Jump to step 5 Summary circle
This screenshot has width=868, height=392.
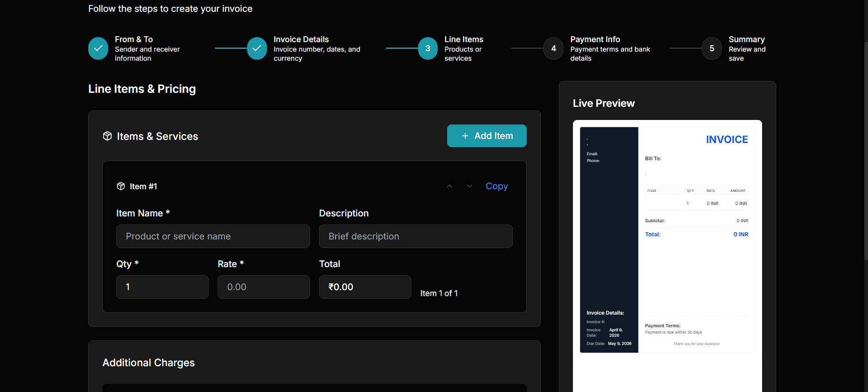(711, 48)
